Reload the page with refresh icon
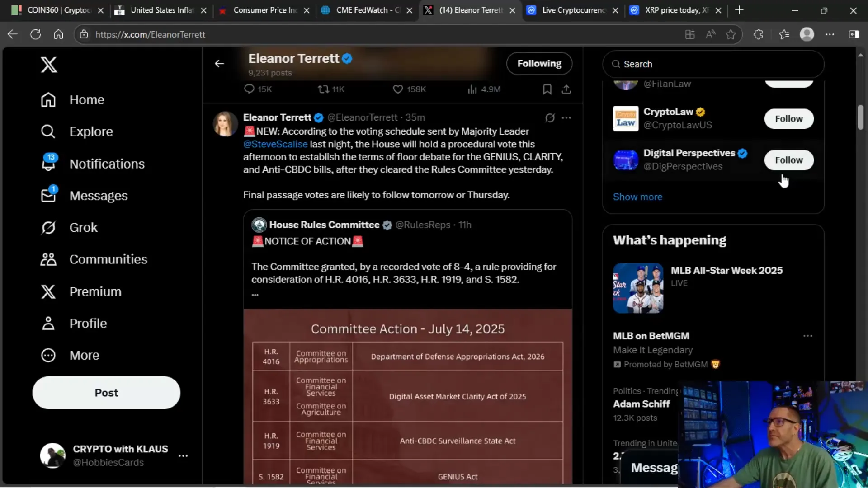Screen dimensions: 868x488 pos(36,34)
